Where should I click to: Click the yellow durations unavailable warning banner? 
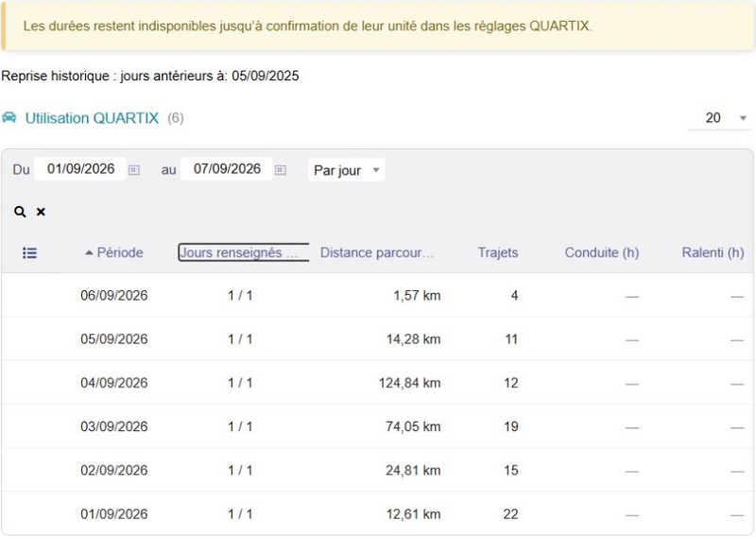click(x=377, y=26)
